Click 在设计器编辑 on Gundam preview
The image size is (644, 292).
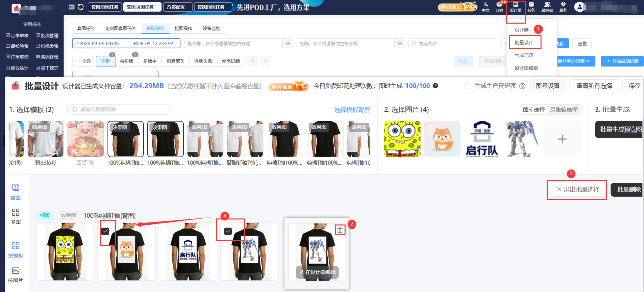pos(317,272)
